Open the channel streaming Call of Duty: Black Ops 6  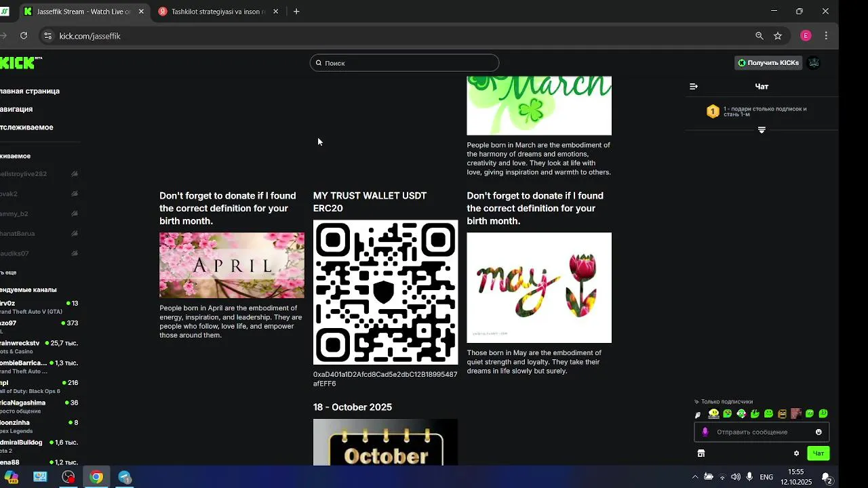[x=39, y=386]
